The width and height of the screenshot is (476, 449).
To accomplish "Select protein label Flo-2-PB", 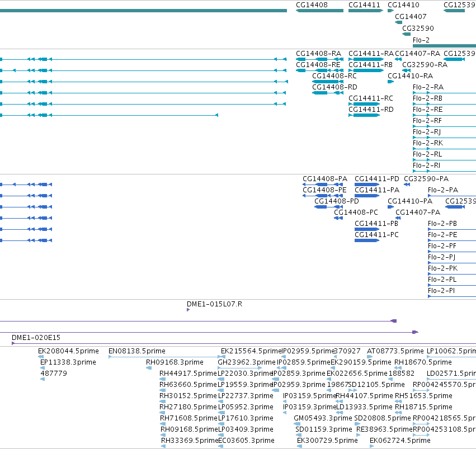I will coord(442,224).
